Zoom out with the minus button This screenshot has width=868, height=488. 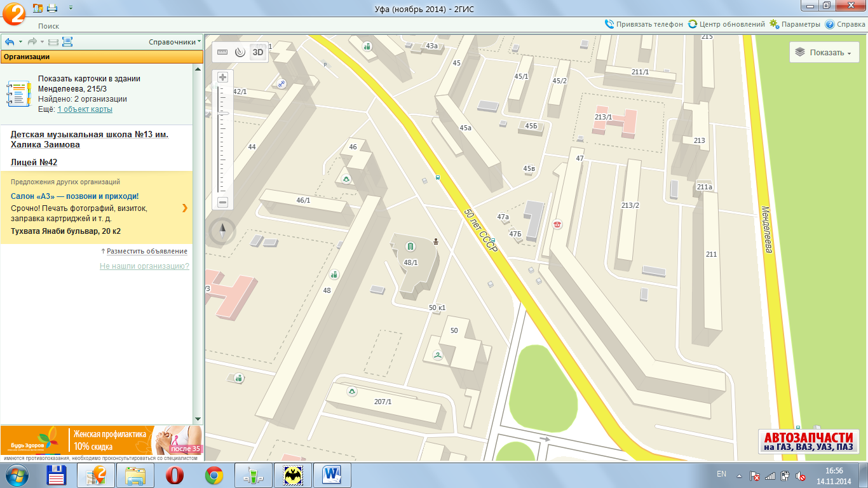click(x=222, y=203)
